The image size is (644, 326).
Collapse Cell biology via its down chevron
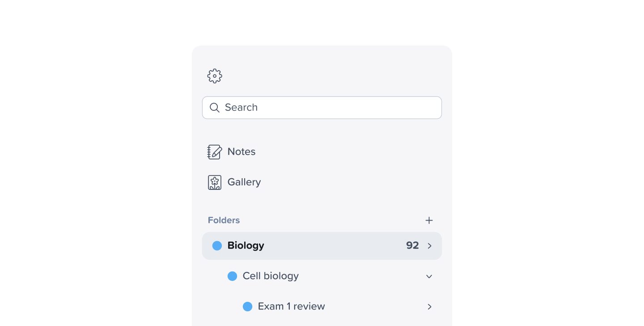click(x=429, y=276)
